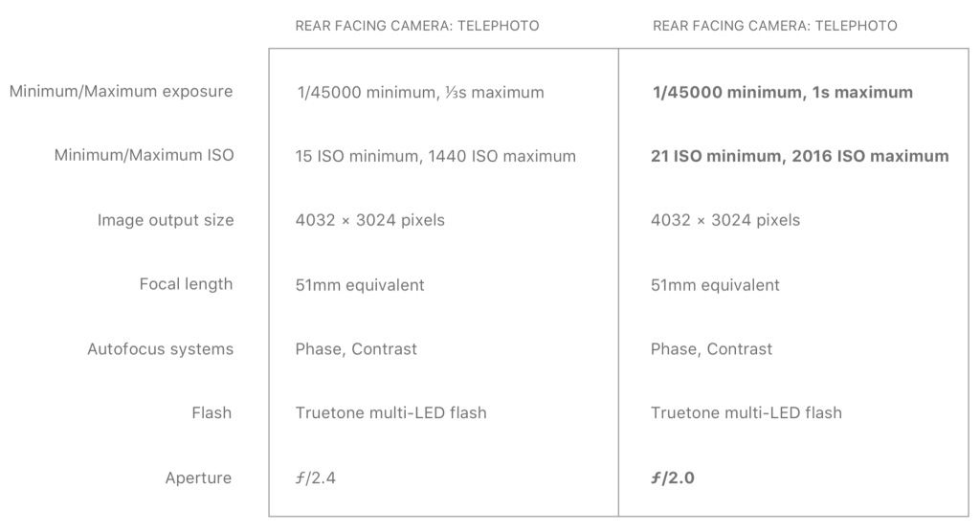Click the second column's 51mm equivalent value

(715, 285)
